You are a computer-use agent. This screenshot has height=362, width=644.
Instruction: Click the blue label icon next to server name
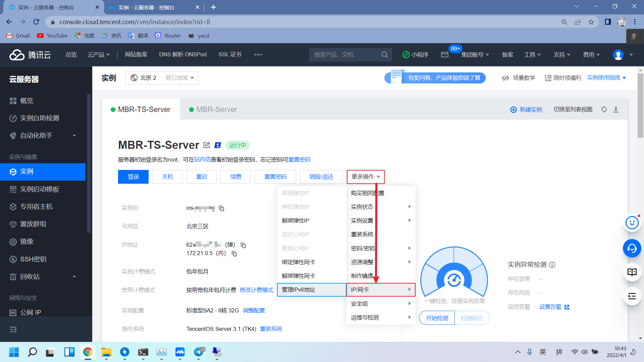(x=218, y=145)
